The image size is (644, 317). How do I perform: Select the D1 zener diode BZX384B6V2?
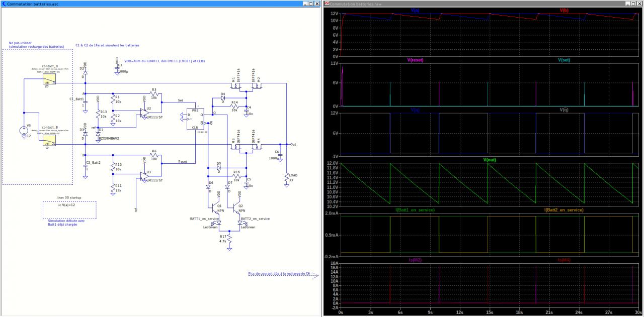coord(98,133)
